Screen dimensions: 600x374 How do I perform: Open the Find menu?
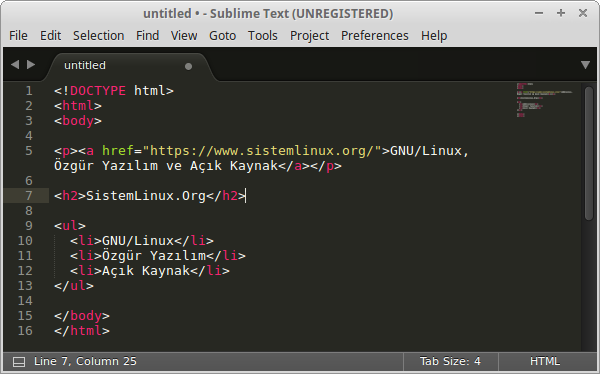click(x=147, y=36)
